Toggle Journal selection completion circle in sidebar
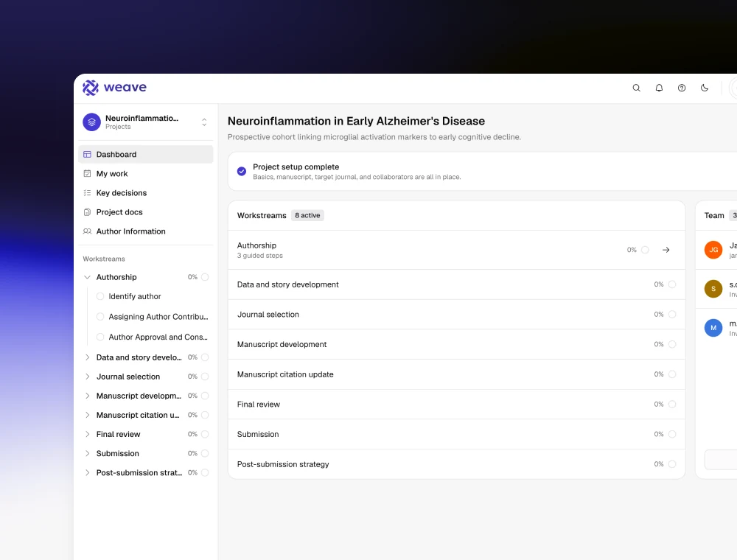Image resolution: width=737 pixels, height=560 pixels. [205, 377]
